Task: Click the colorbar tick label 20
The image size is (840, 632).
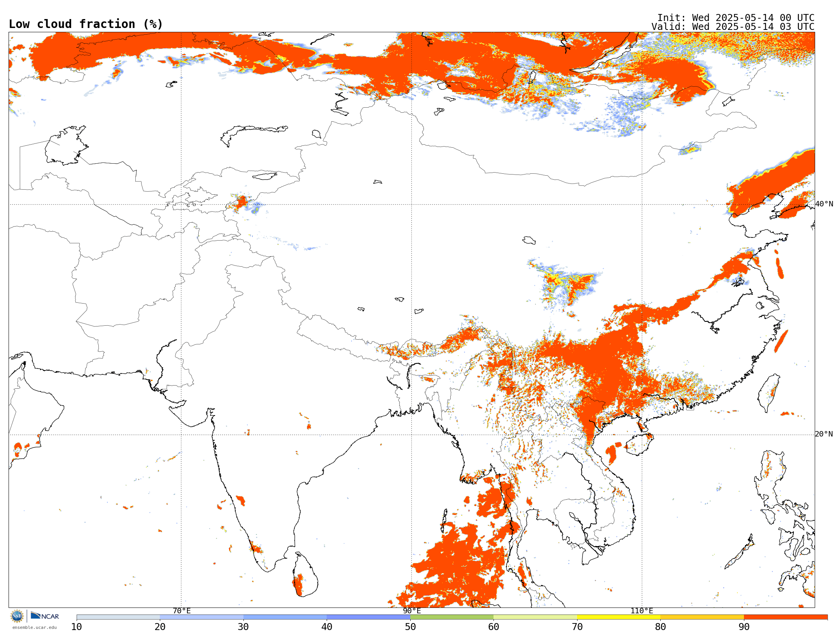Action: point(160,627)
